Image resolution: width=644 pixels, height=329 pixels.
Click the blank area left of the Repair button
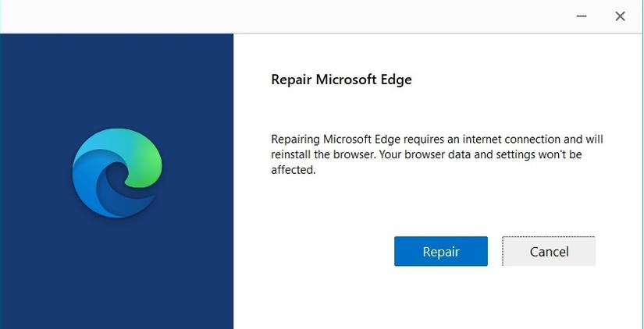(328, 252)
